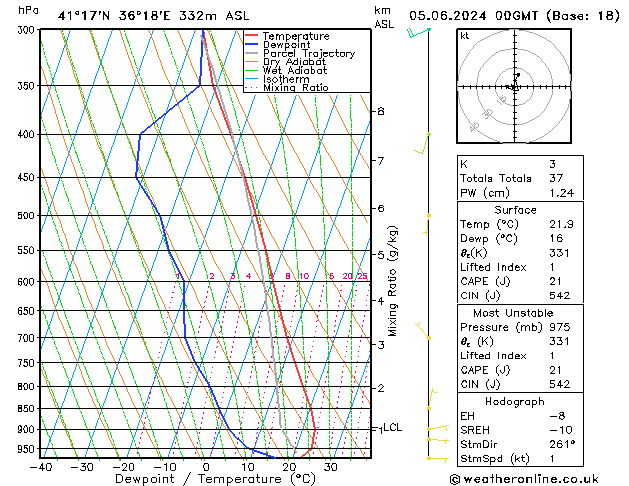Click the 700 hPa pressure label
This screenshot has height=486, width=629.
pos(28,338)
